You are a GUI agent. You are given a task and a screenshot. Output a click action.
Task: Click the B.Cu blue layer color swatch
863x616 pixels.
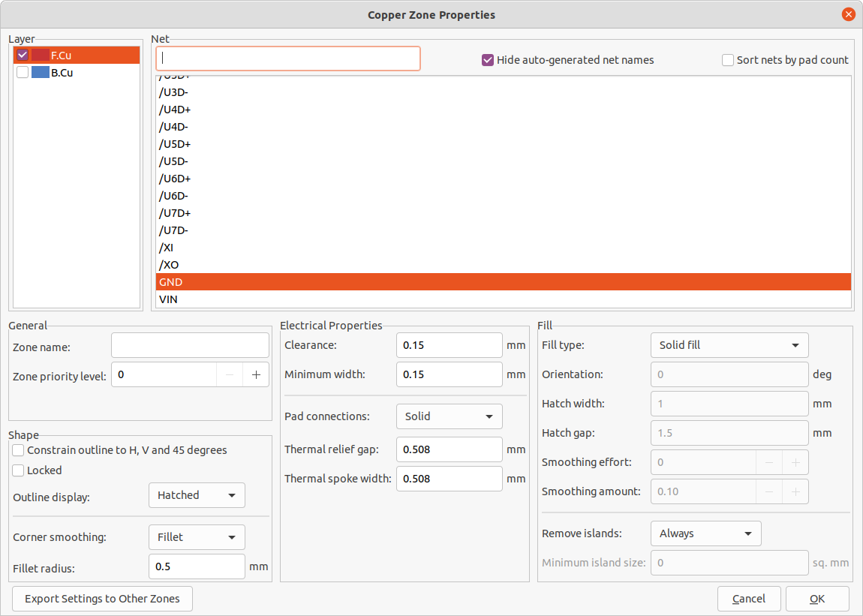pyautogui.click(x=40, y=73)
